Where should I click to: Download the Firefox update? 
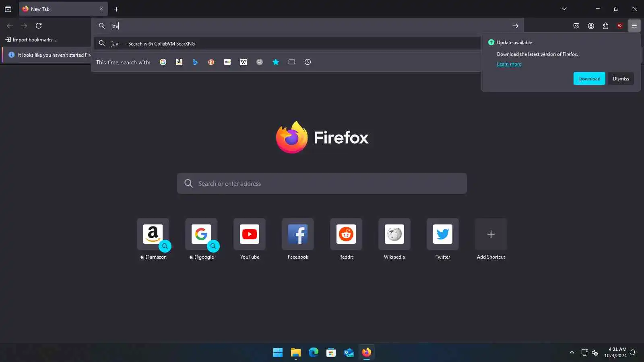(x=589, y=78)
